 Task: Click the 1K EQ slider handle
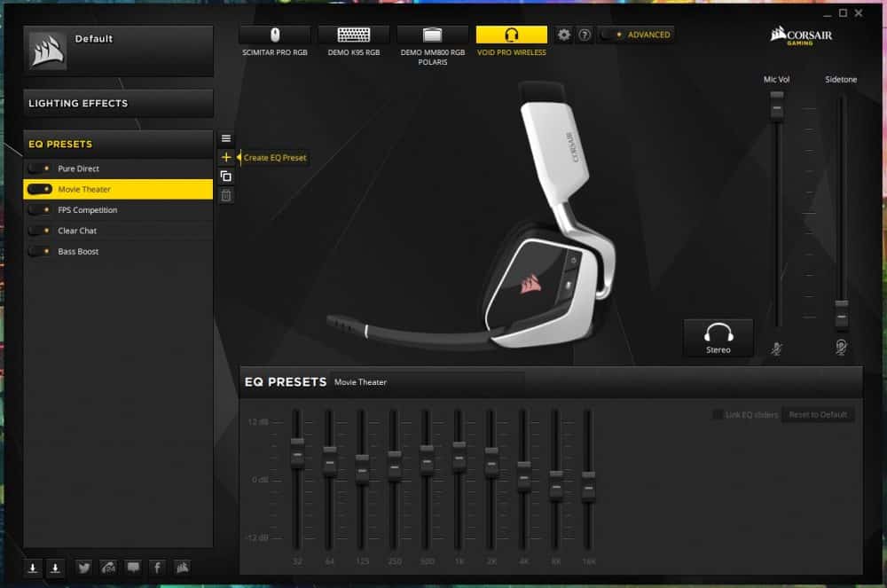[x=459, y=457]
